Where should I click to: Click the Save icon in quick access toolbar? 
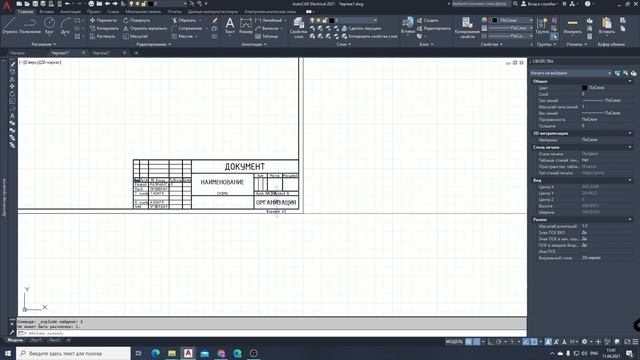pos(35,4)
